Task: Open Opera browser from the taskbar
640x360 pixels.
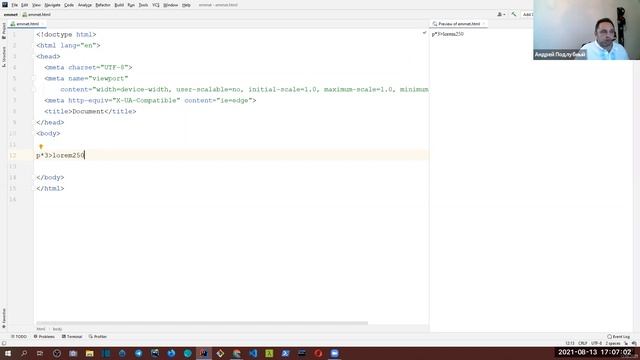Action: 318,353
